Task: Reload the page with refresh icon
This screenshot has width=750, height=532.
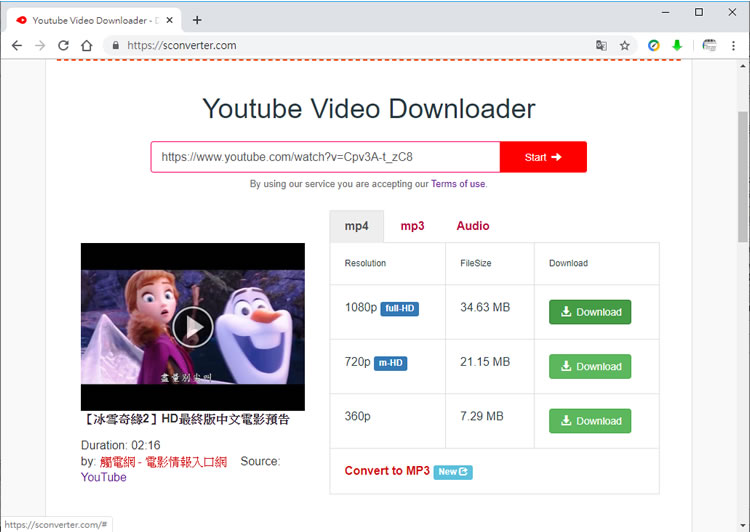Action: [x=63, y=45]
